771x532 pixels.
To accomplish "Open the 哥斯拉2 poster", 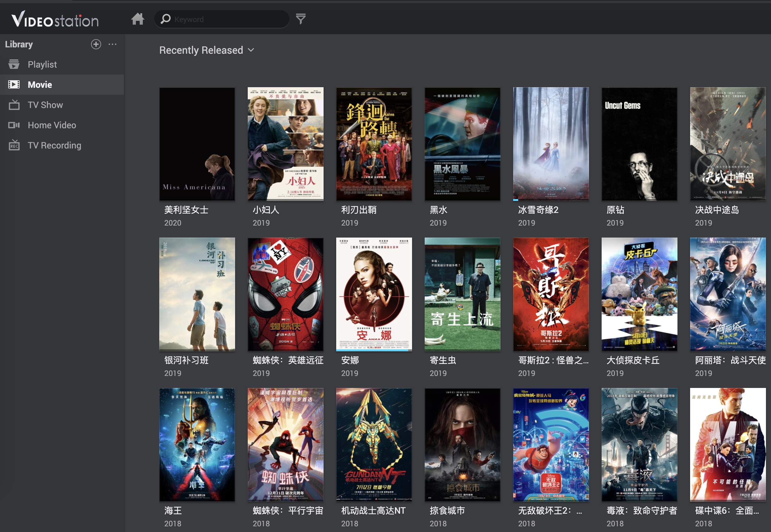I will point(551,294).
